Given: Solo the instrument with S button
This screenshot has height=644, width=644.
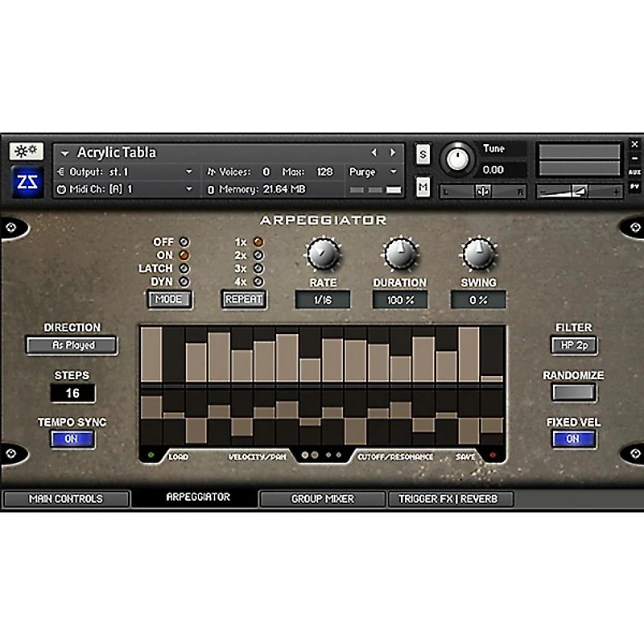Looking at the screenshot, I should (x=423, y=155).
